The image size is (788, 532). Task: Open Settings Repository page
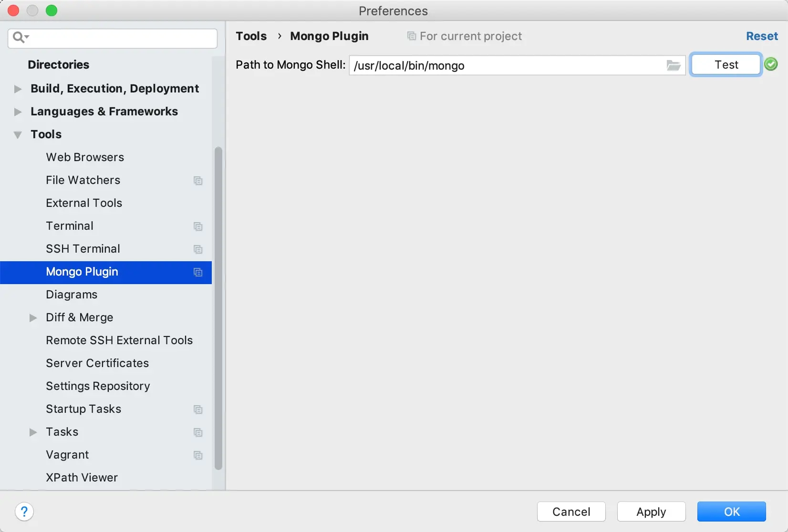(x=98, y=386)
